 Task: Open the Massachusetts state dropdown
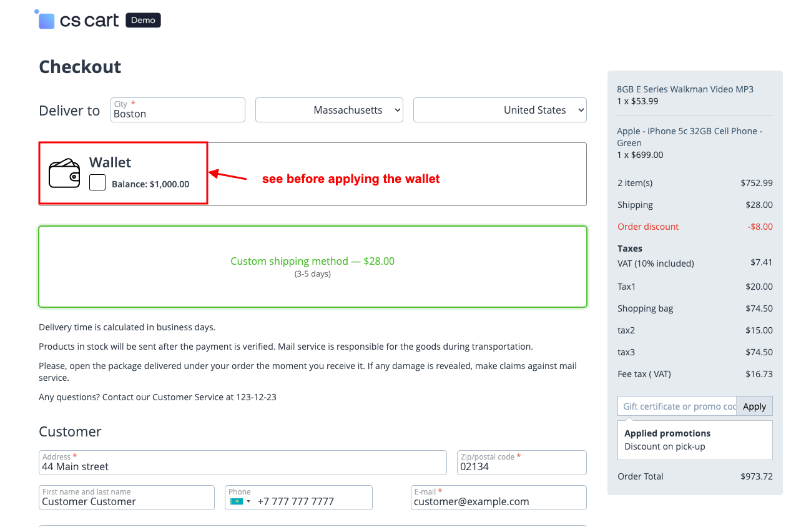pyautogui.click(x=329, y=110)
